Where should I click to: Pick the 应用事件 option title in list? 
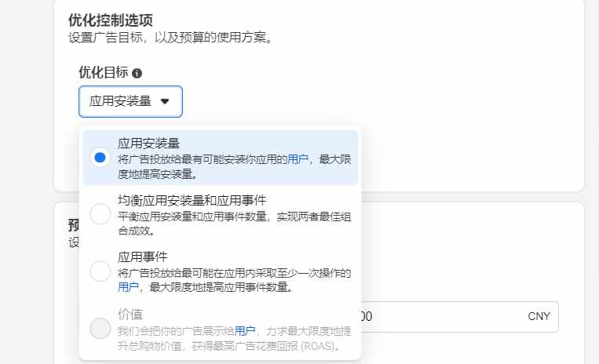pos(143,257)
